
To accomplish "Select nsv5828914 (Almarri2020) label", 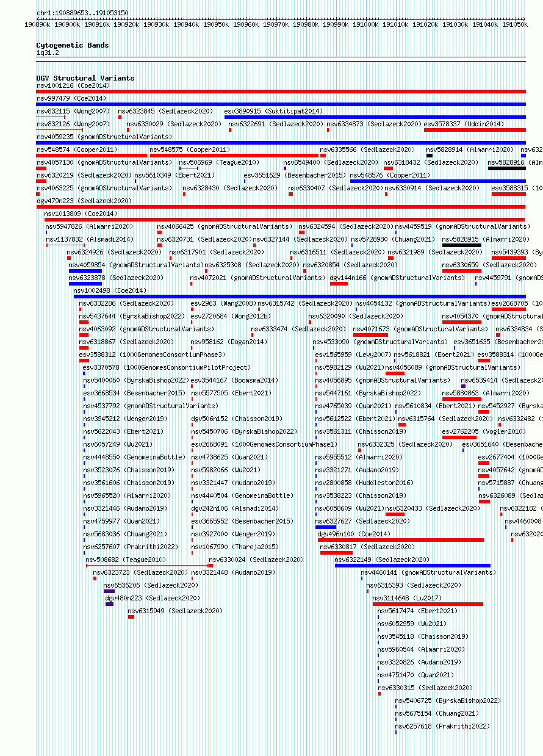I will click(470, 149).
